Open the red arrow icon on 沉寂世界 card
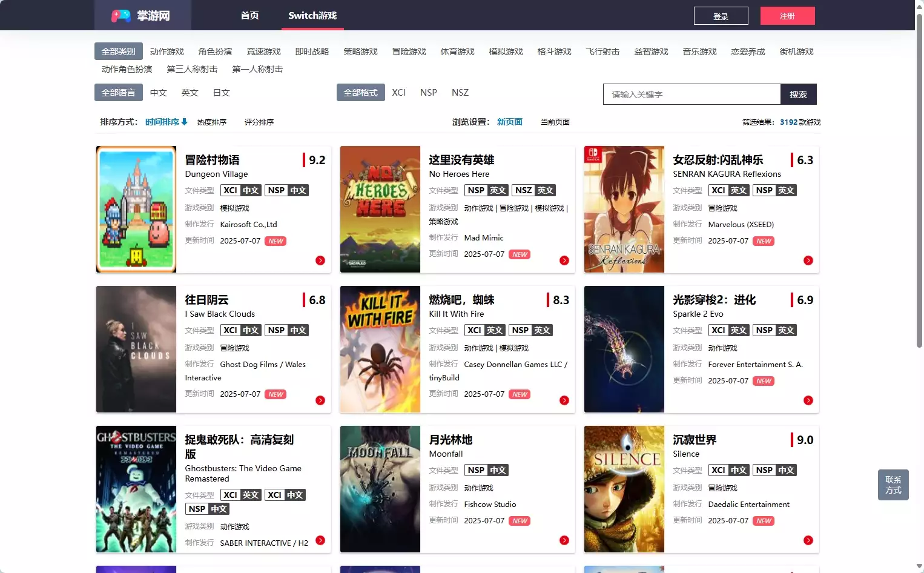This screenshot has width=924, height=573. pyautogui.click(x=808, y=540)
